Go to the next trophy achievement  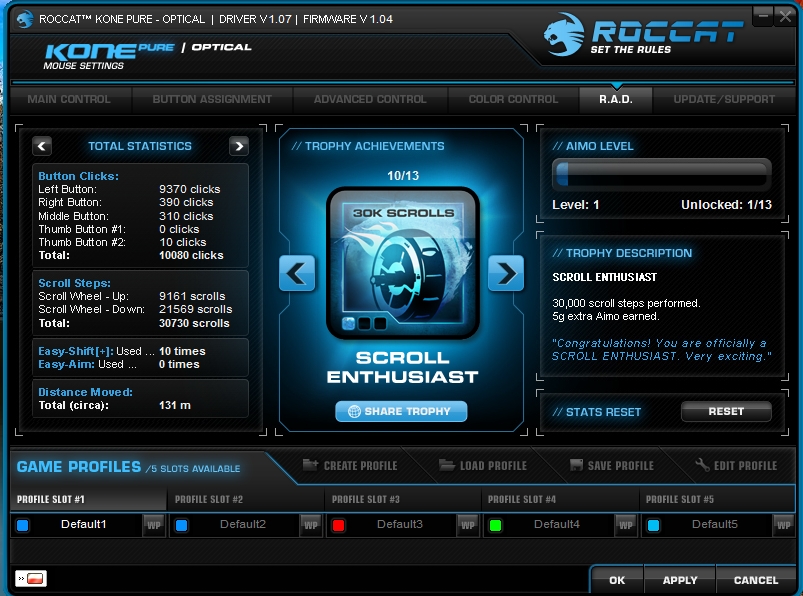click(x=506, y=273)
